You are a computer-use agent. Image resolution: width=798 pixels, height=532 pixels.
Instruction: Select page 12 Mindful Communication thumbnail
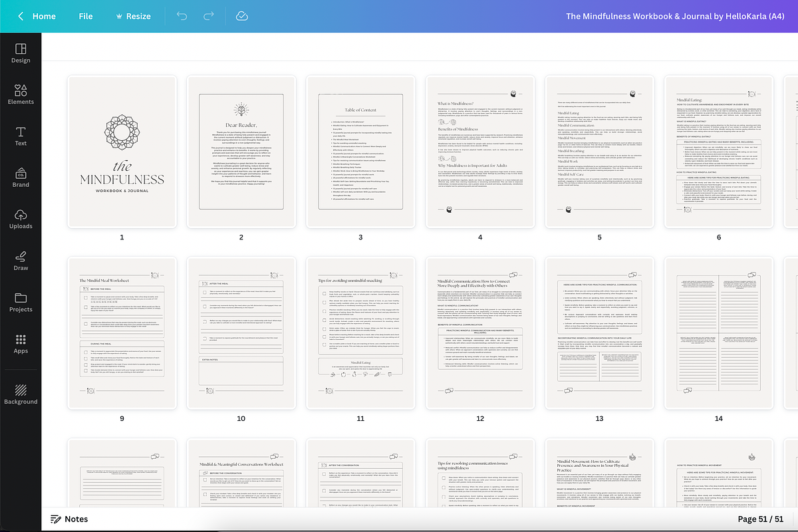[x=479, y=333]
